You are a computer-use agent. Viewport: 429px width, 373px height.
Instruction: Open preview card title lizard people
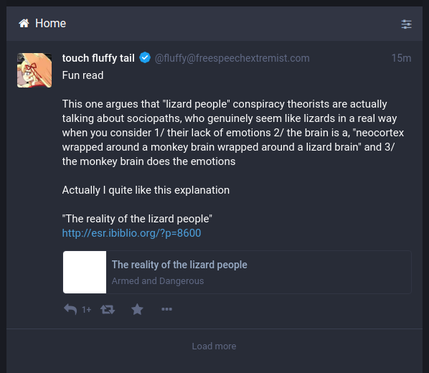point(179,265)
